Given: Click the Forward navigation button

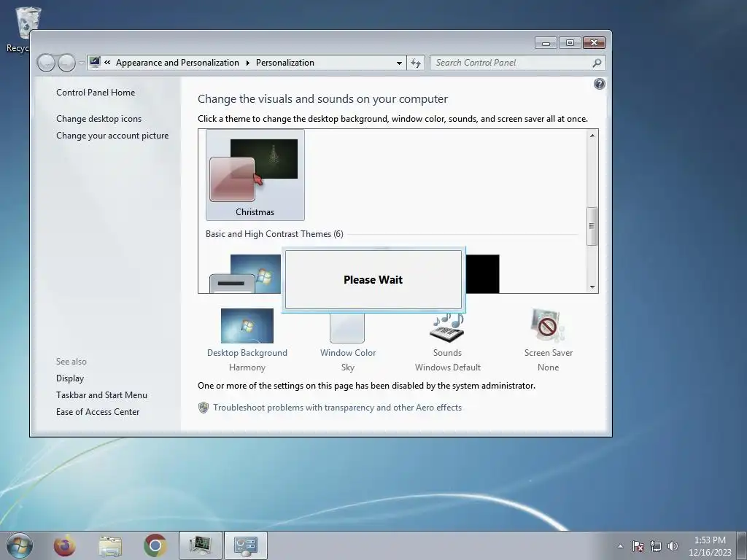Looking at the screenshot, I should pyautogui.click(x=66, y=63).
